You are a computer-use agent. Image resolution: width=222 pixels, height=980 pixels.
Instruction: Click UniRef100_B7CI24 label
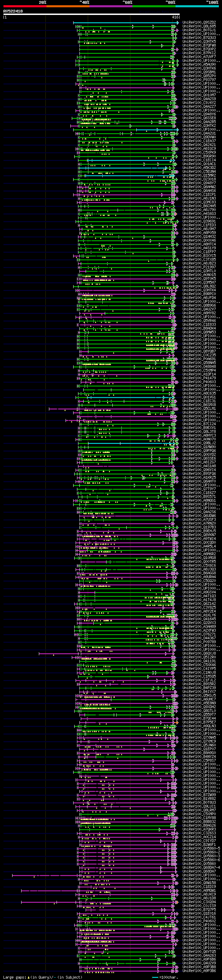[199, 424]
